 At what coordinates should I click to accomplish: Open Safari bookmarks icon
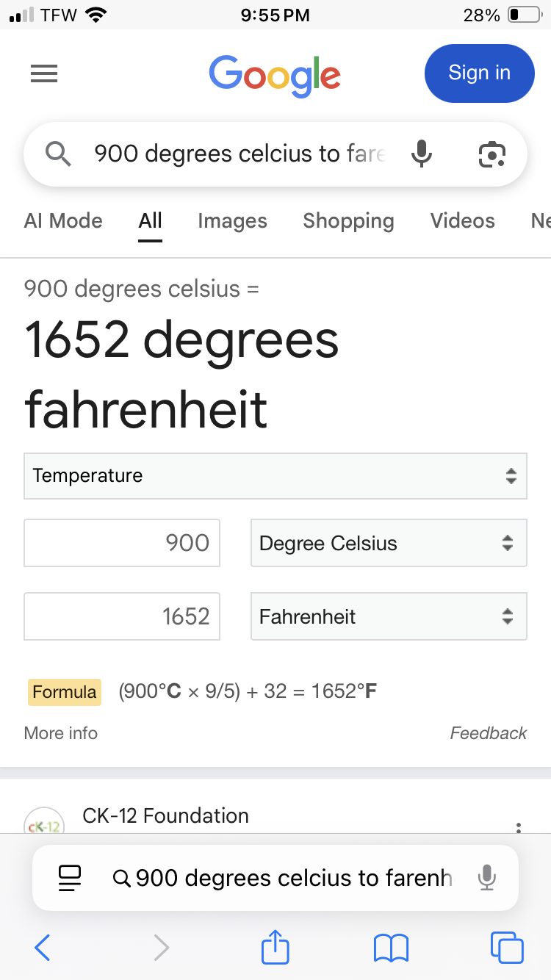click(x=391, y=947)
